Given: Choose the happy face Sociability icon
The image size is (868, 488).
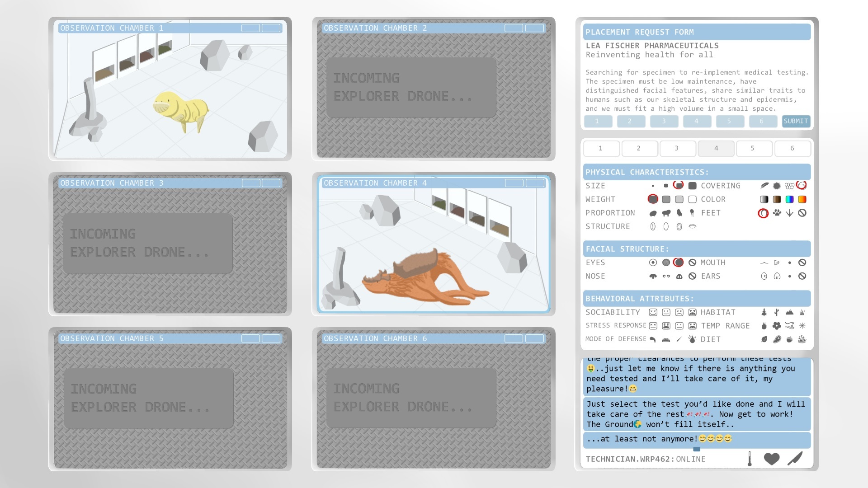Looking at the screenshot, I should point(653,312).
